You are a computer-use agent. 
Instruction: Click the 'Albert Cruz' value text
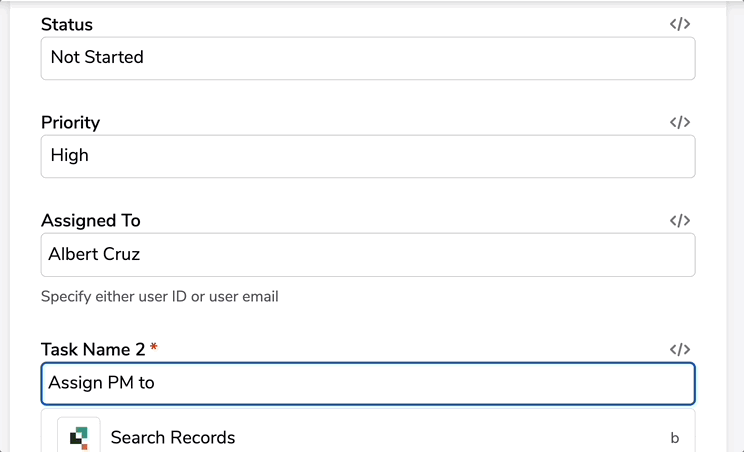click(x=94, y=254)
